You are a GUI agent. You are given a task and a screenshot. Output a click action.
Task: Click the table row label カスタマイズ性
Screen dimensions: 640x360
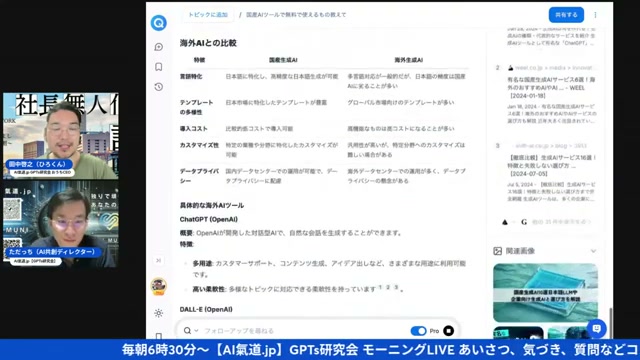pos(199,145)
